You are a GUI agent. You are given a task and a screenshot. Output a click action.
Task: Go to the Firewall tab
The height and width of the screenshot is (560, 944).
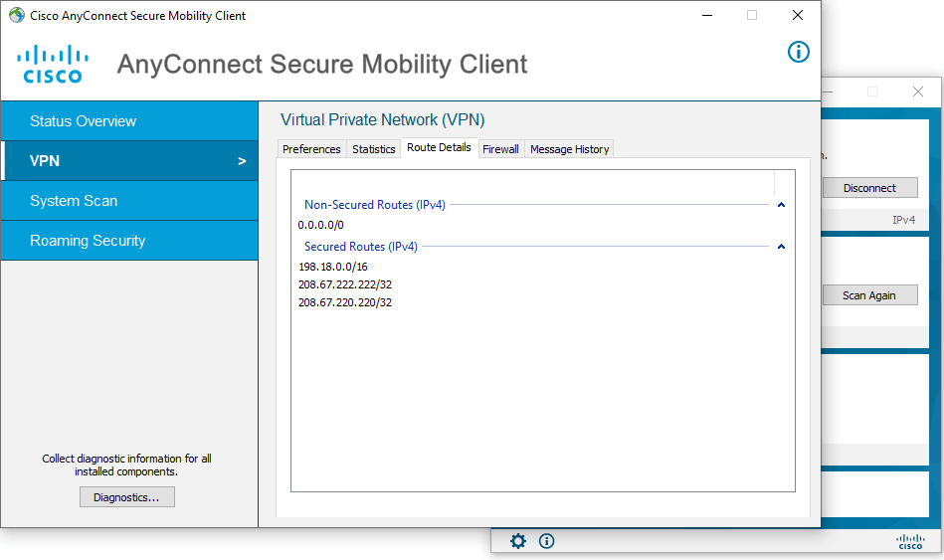[x=500, y=149]
